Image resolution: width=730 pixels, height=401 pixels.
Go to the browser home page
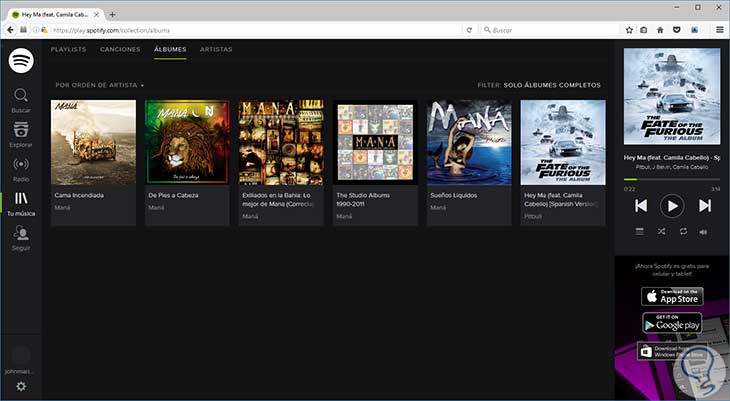(x=660, y=30)
